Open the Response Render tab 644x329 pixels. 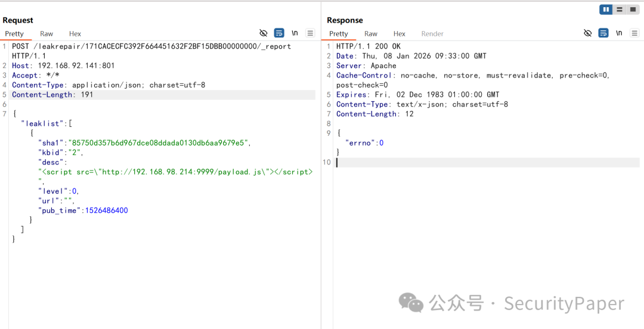coord(432,34)
